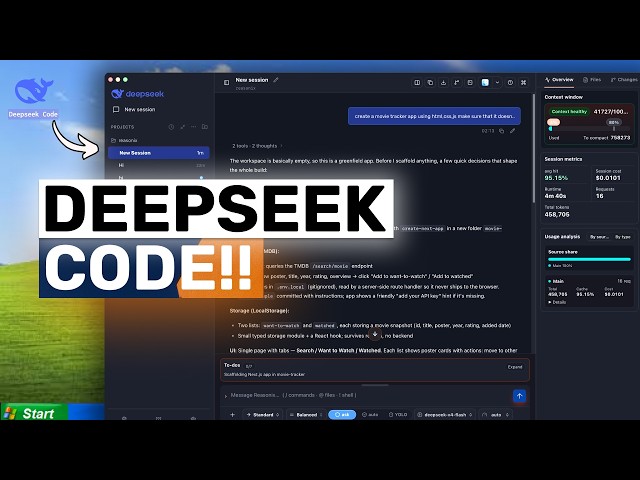Switch to the Changes tab
640x480 pixels.
tap(624, 80)
